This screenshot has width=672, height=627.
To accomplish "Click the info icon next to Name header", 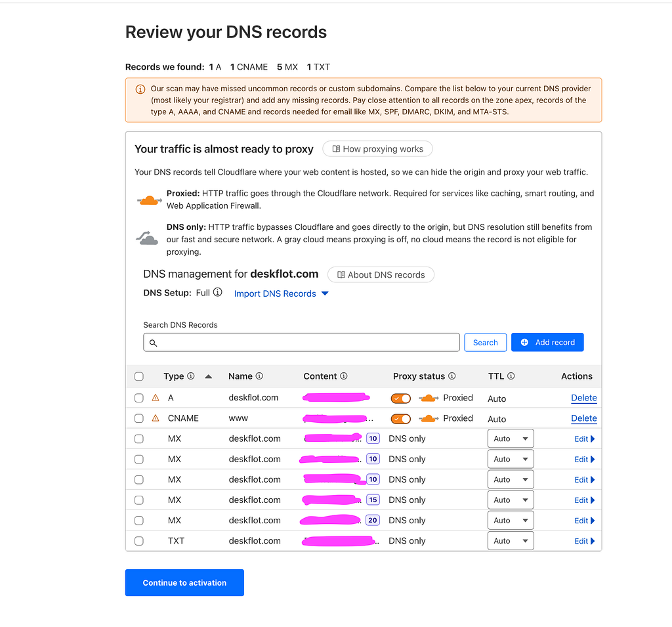I will coord(259,376).
